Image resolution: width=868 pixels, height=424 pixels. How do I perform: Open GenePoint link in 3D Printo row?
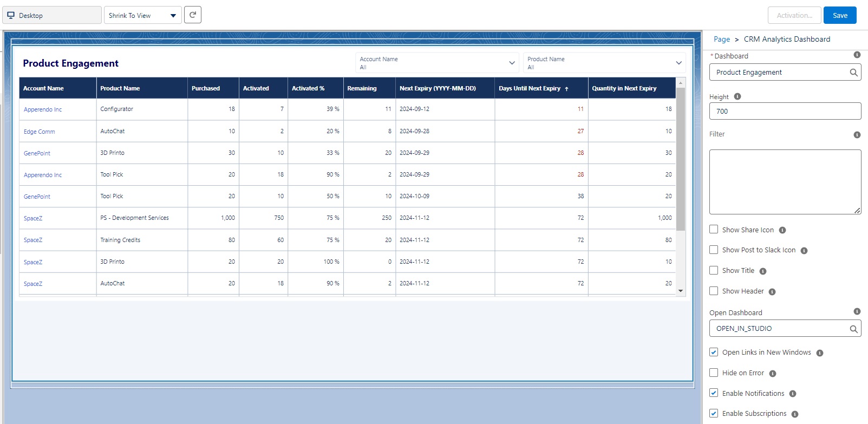click(37, 153)
